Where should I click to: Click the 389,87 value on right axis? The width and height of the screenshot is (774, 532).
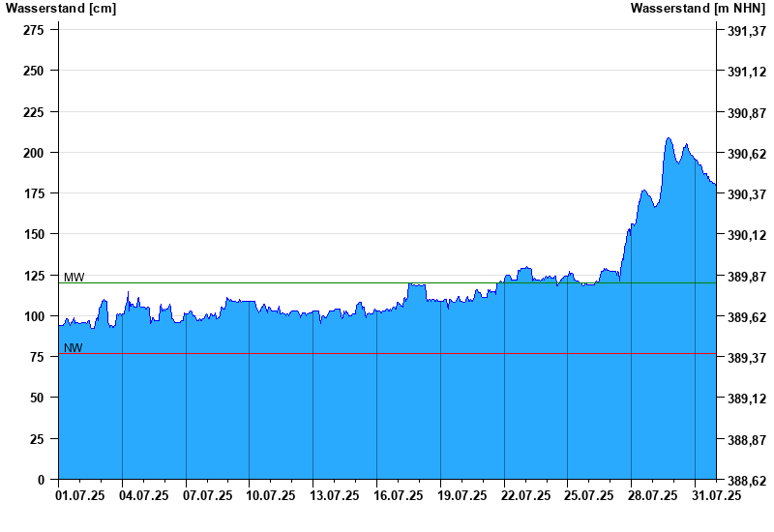pos(747,277)
